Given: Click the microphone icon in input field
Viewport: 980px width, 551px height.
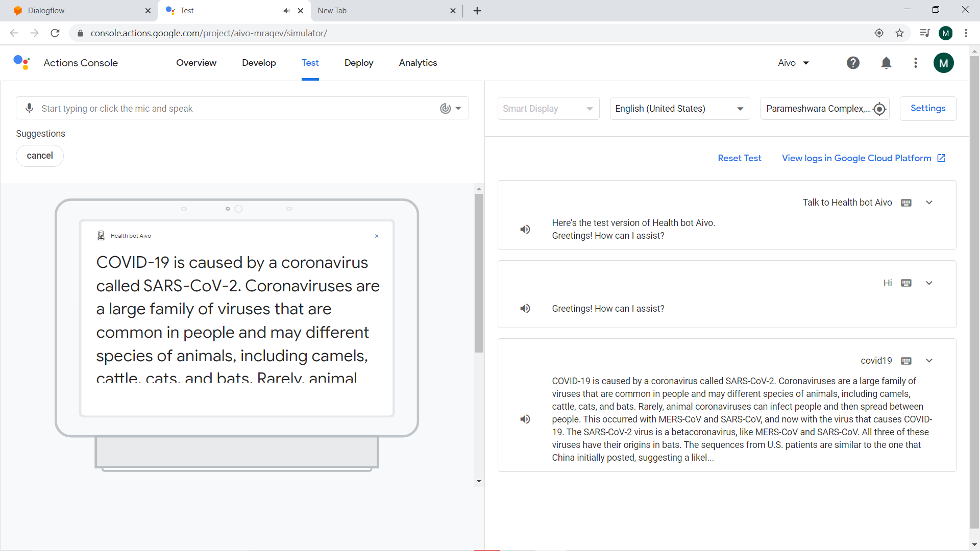Looking at the screenshot, I should pos(30,108).
